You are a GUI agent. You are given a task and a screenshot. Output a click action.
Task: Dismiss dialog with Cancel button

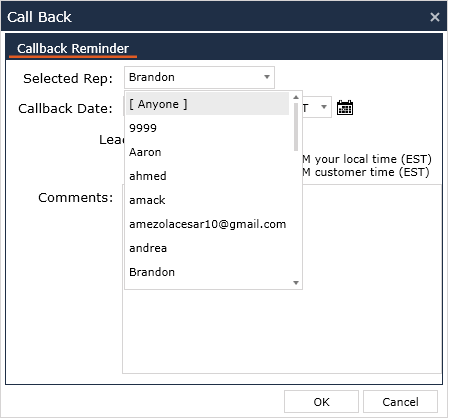pyautogui.click(x=400, y=402)
